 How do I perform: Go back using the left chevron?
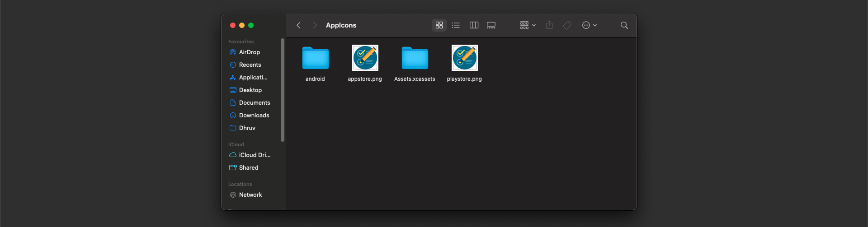[x=298, y=25]
